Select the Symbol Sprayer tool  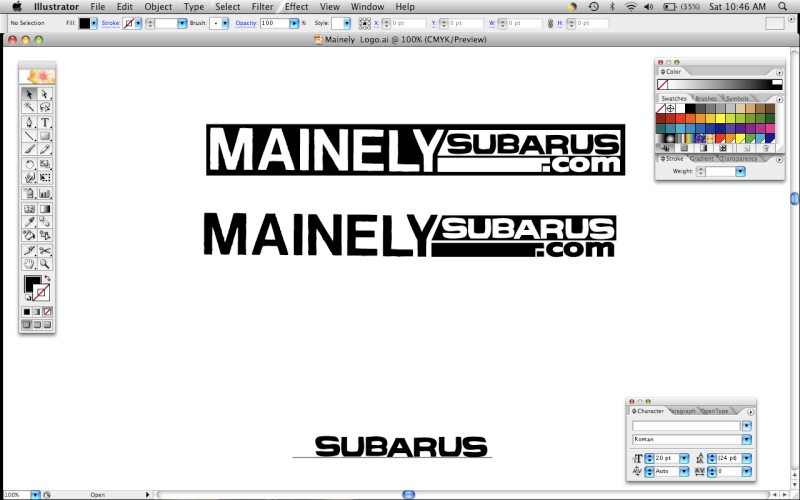tap(29, 193)
